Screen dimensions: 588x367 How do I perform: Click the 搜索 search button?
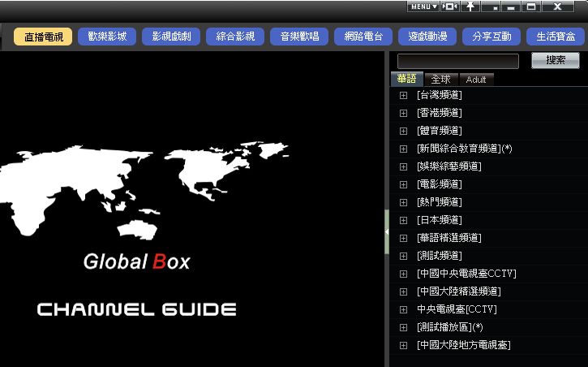click(556, 60)
